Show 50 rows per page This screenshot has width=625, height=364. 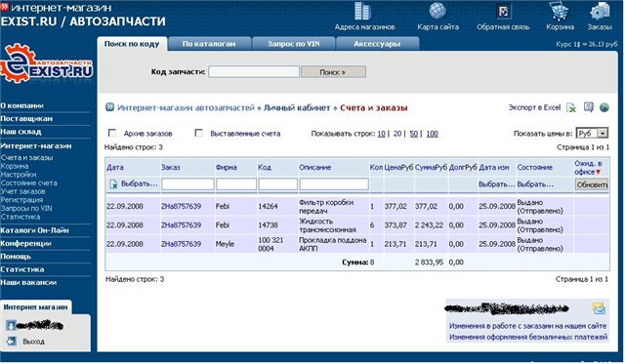pos(414,134)
